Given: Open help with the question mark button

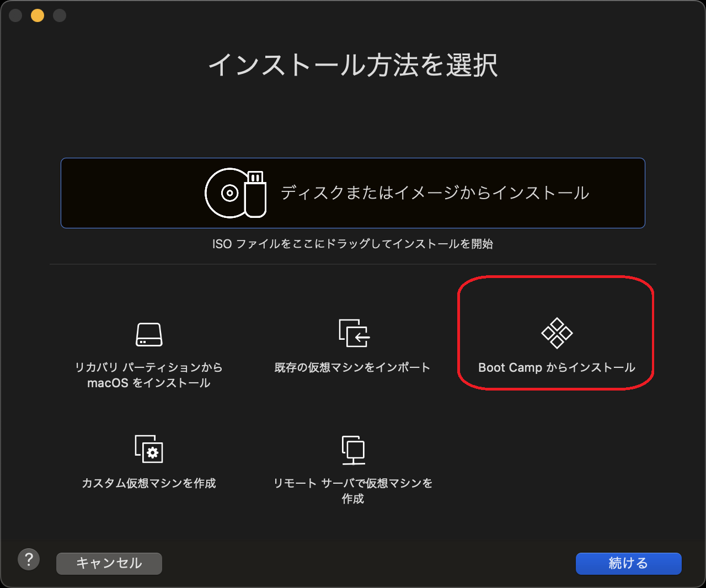Looking at the screenshot, I should point(29,559).
